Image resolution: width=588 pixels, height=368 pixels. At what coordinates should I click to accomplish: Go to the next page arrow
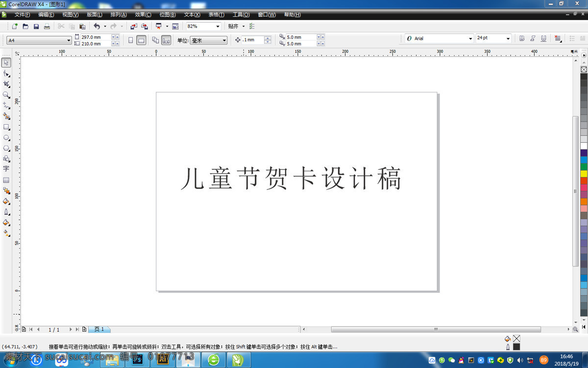(x=71, y=330)
